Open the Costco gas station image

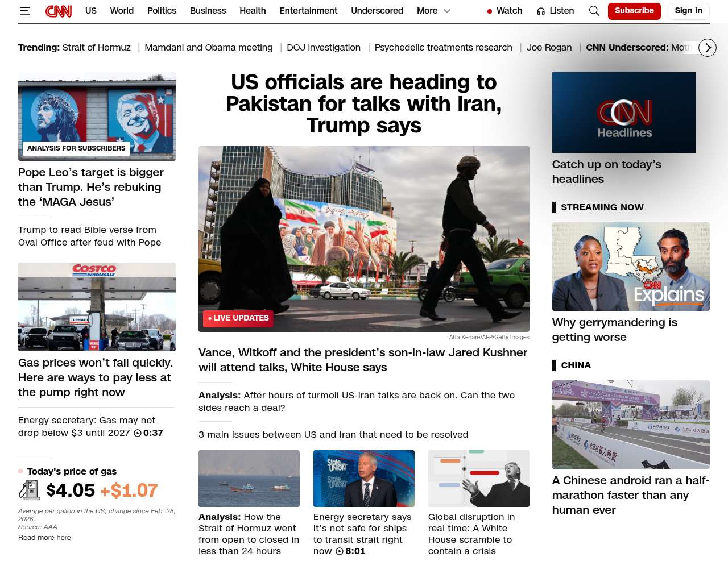point(97,307)
